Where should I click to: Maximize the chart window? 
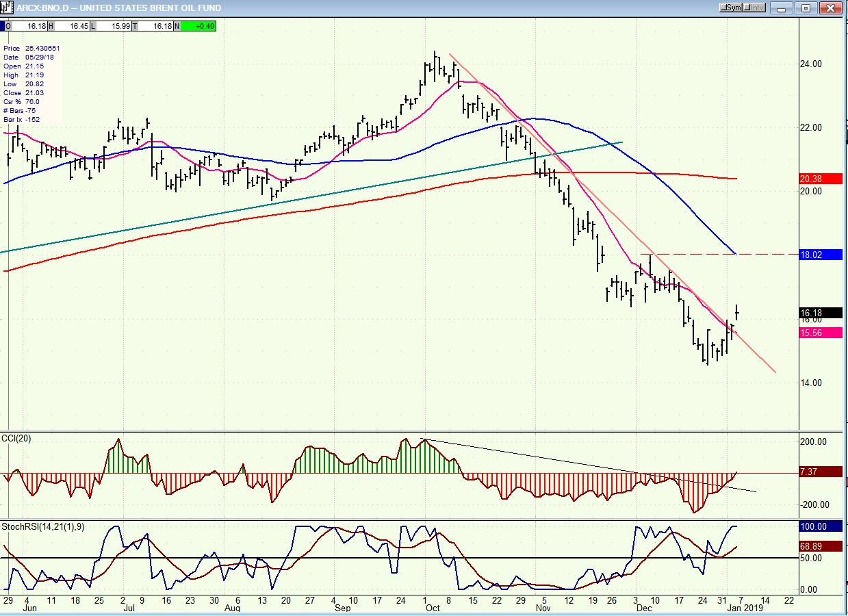(806, 8)
